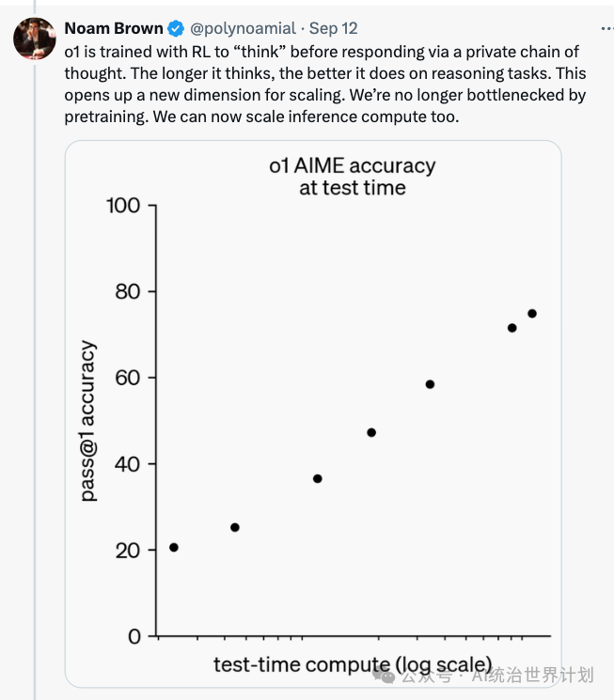Click the third data point near 36
The height and width of the screenshot is (700, 614).
318,478
